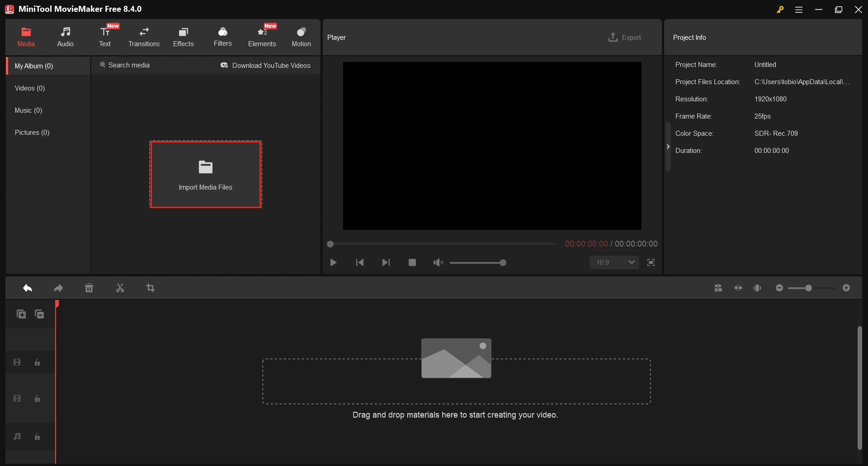Delete selection with the trash icon
This screenshot has width=868, height=466.
[89, 288]
